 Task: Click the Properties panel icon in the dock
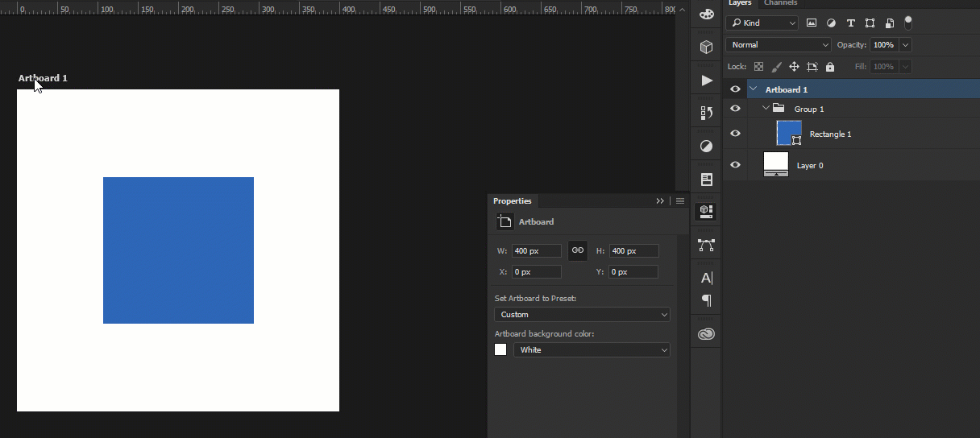pyautogui.click(x=707, y=211)
